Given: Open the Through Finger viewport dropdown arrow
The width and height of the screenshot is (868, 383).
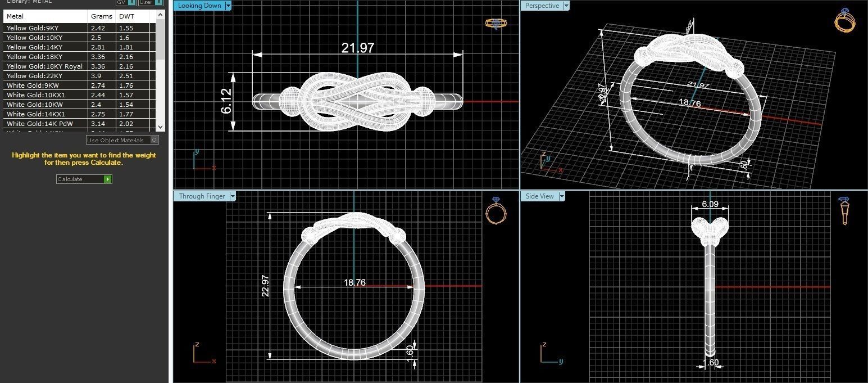Looking at the screenshot, I should click(x=233, y=196).
